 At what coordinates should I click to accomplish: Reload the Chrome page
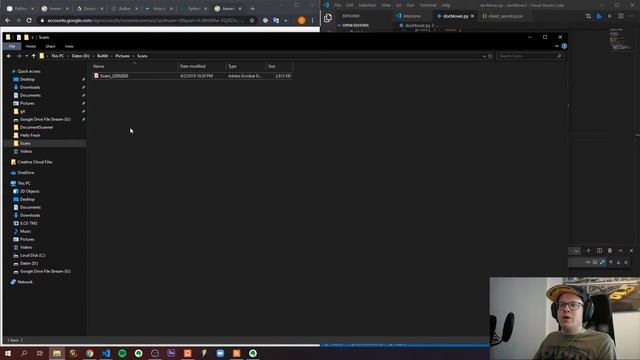[29, 20]
